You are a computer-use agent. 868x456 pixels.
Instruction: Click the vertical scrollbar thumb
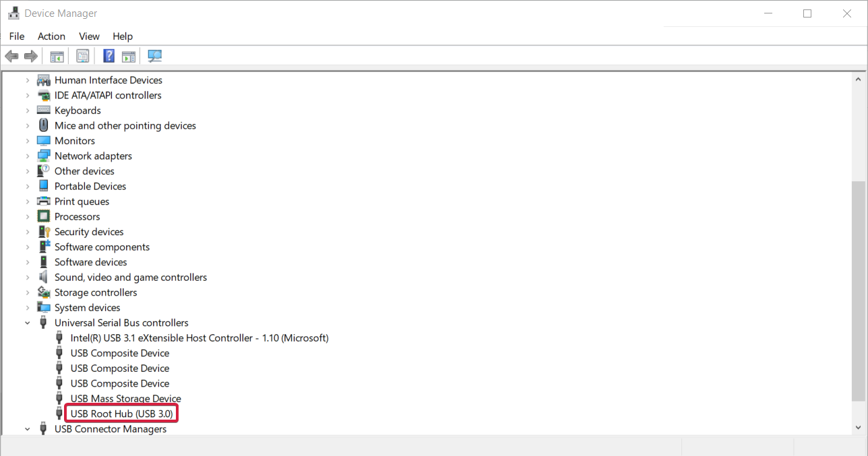coord(859,290)
